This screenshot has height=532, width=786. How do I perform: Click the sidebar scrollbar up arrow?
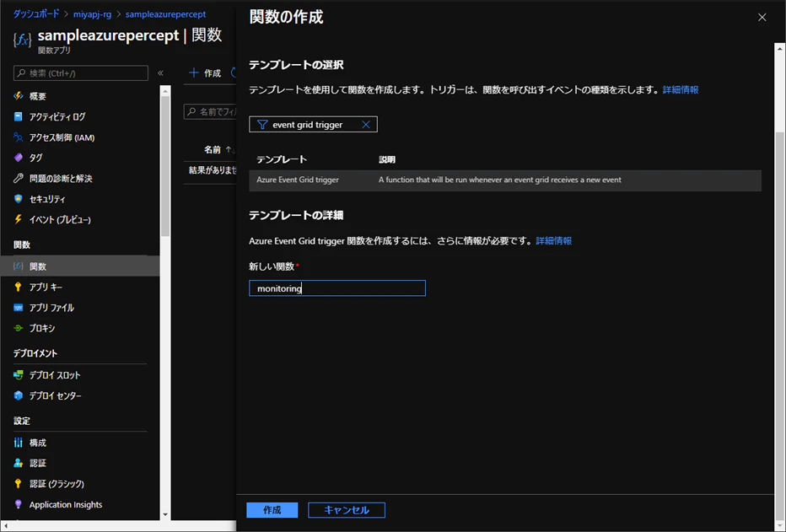coord(165,91)
